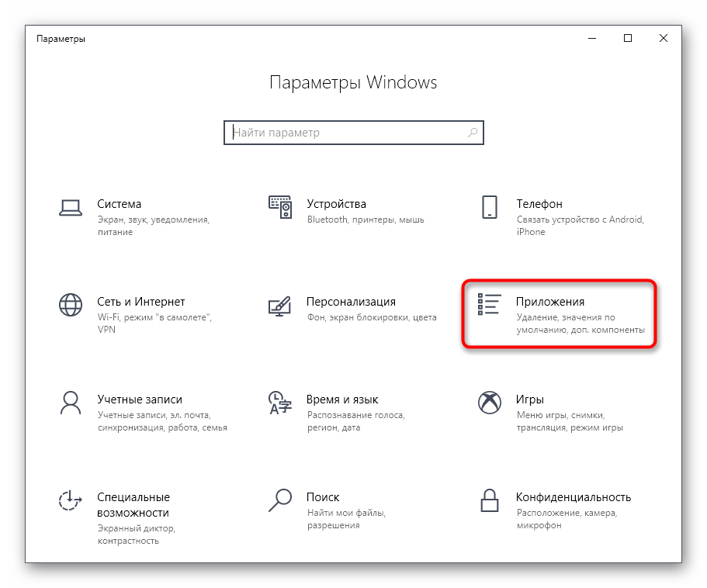Close the Параметры window
The height and width of the screenshot is (588, 707).
coord(664,38)
